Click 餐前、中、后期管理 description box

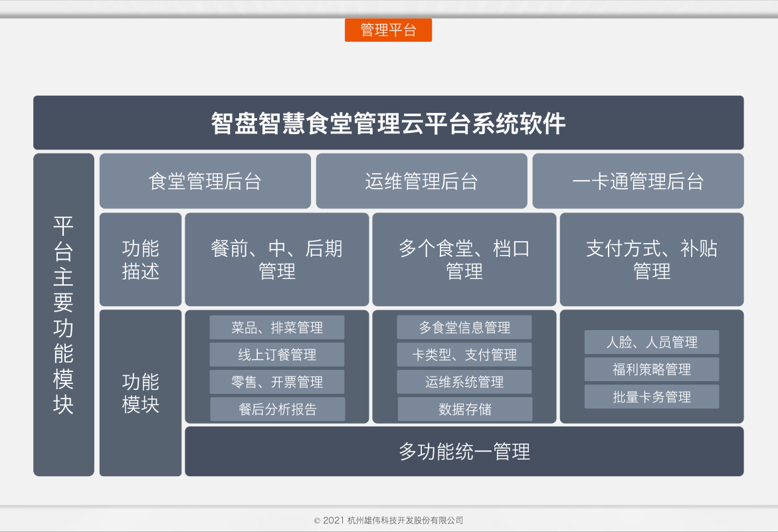276,259
